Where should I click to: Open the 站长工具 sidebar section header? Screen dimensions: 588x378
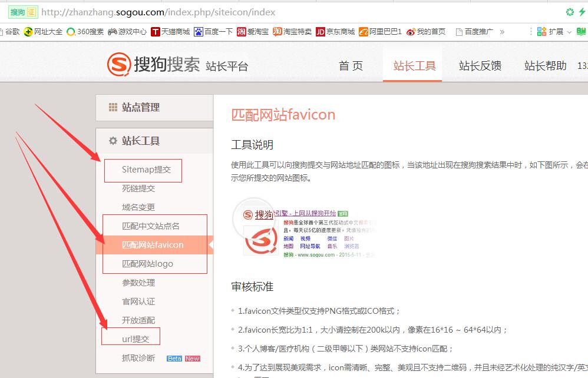pos(154,141)
